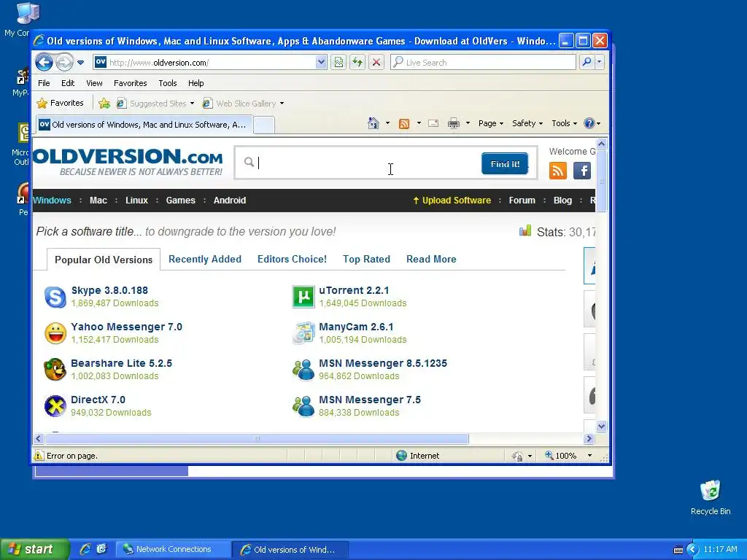747x560 pixels.
Task: Click the DirectX icon
Action: (55, 406)
